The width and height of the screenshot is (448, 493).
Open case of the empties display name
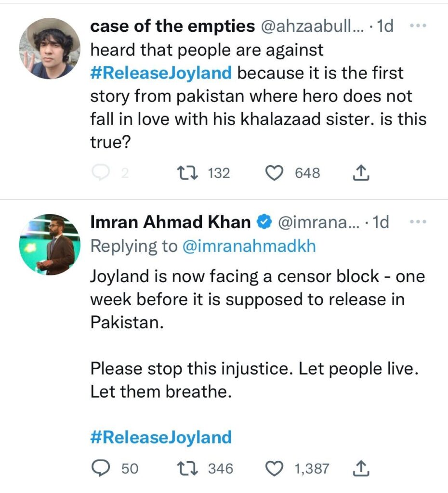pyautogui.click(x=172, y=26)
